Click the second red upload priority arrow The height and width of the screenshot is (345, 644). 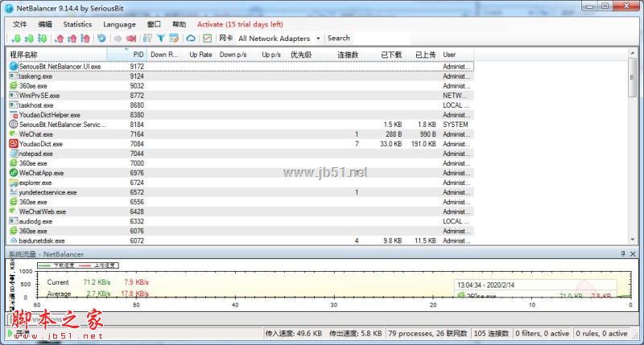[x=72, y=39]
